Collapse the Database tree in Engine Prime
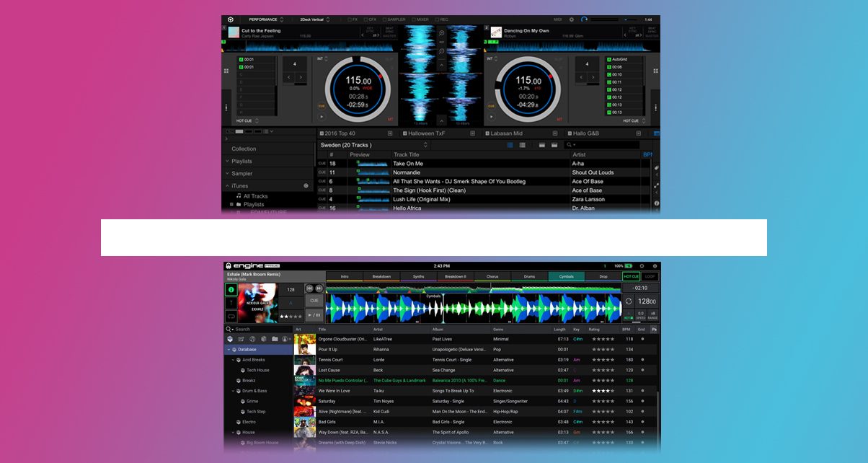868x463 pixels. tap(229, 349)
